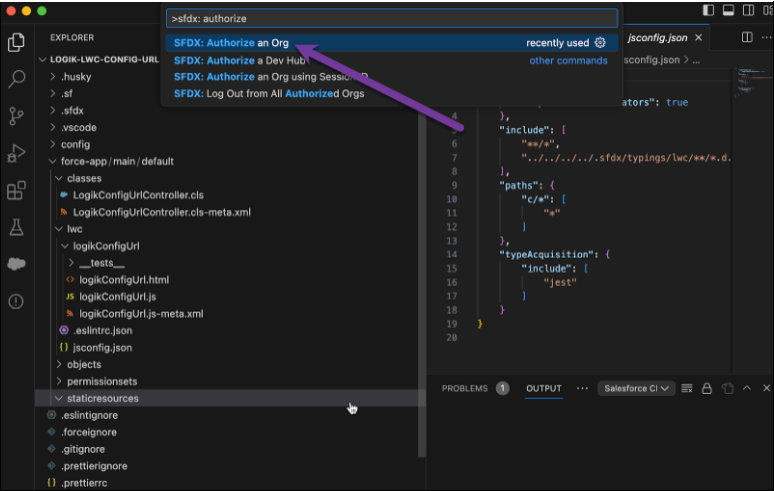This screenshot has height=491, width=774.
Task: Toggle output scroll lock
Action: [707, 389]
